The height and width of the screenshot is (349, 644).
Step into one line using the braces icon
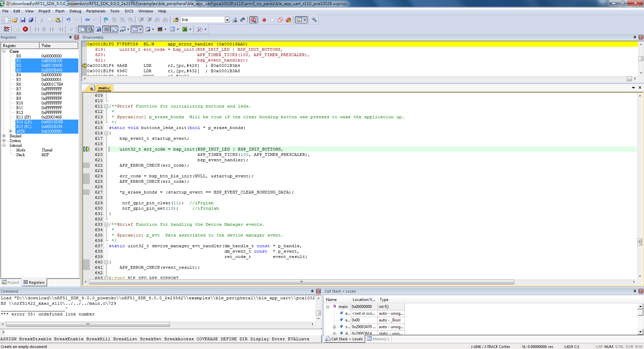click(x=37, y=29)
